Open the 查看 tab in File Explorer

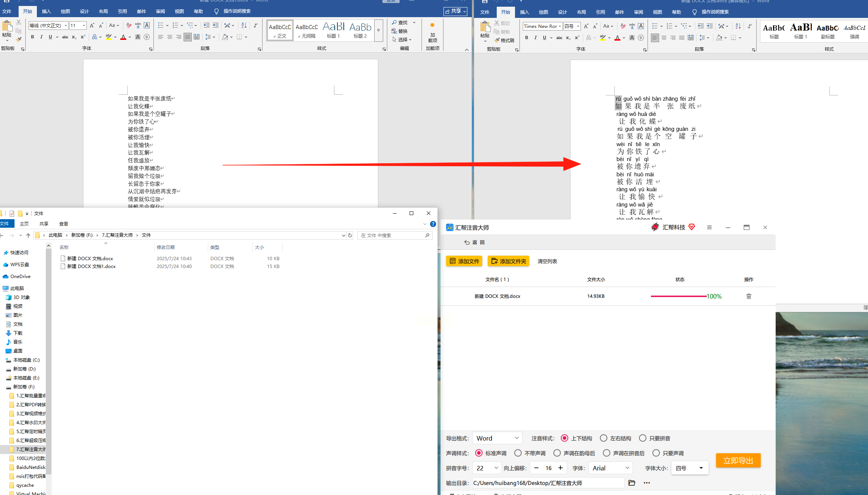click(x=64, y=224)
